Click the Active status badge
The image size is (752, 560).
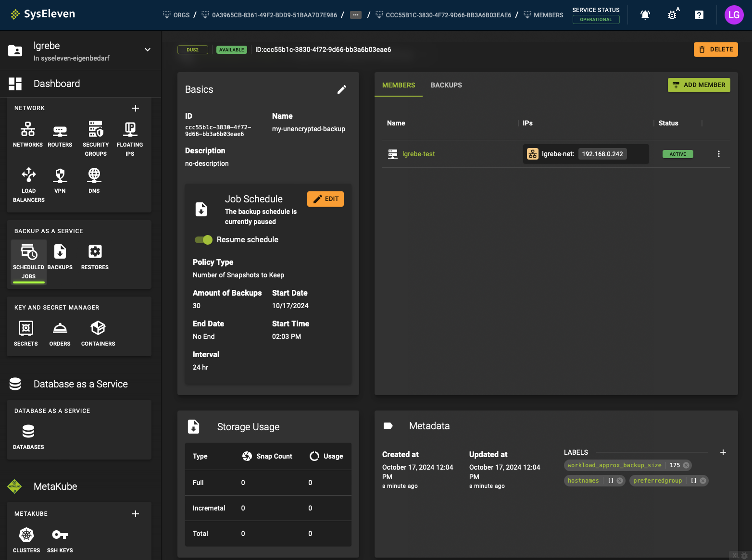point(678,154)
